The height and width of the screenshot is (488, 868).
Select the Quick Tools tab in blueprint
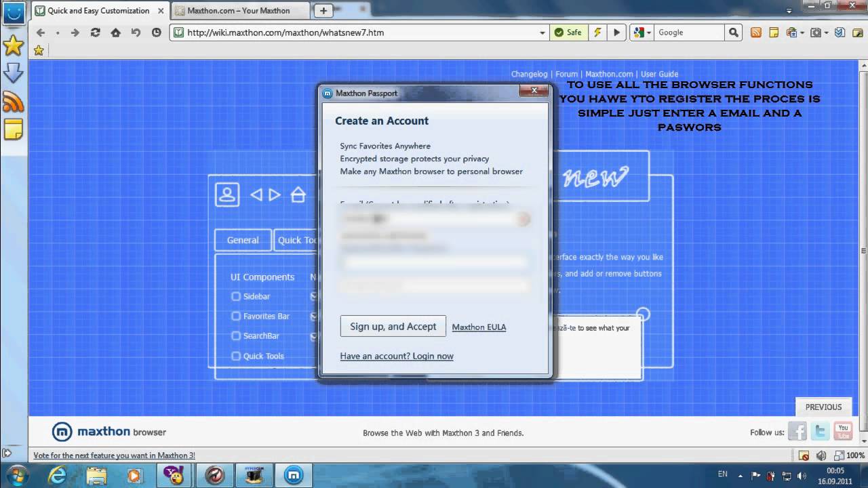pyautogui.click(x=297, y=240)
